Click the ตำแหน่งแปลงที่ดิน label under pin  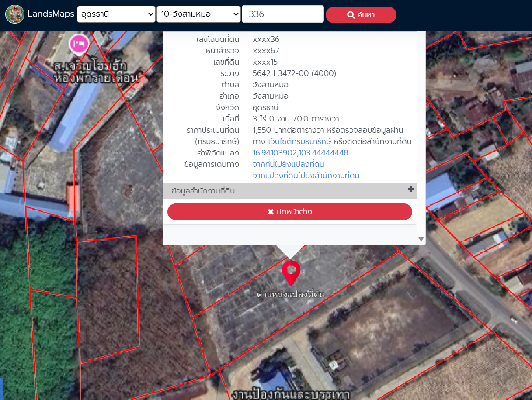point(291,294)
